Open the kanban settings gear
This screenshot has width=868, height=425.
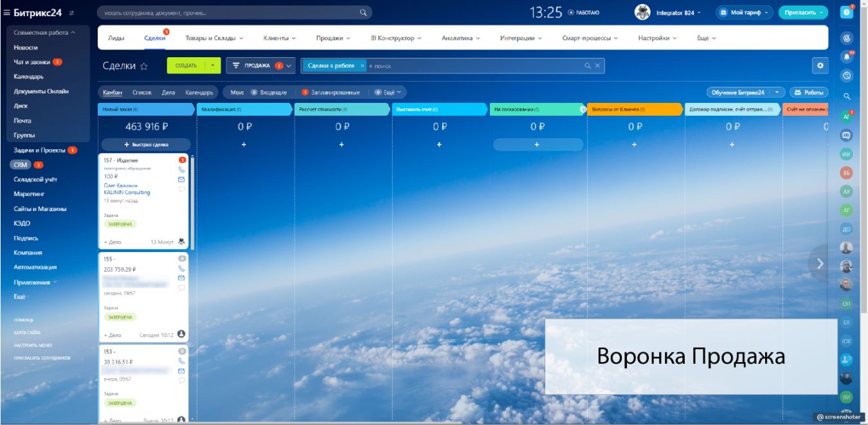click(x=820, y=66)
